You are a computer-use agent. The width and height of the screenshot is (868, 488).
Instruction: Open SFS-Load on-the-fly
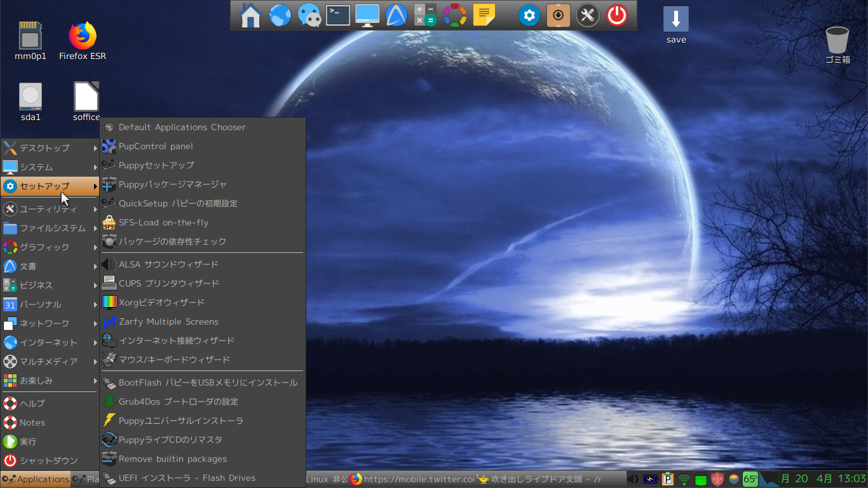coord(203,222)
